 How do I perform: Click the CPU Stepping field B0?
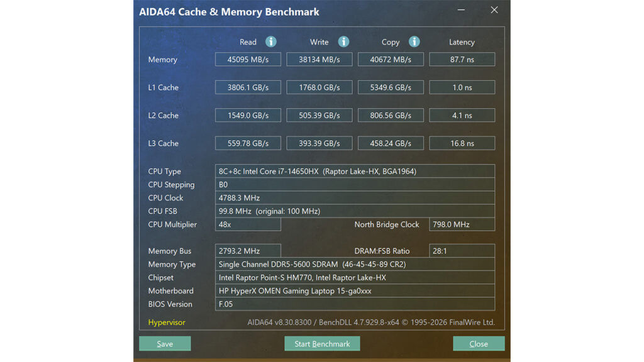[x=355, y=184]
